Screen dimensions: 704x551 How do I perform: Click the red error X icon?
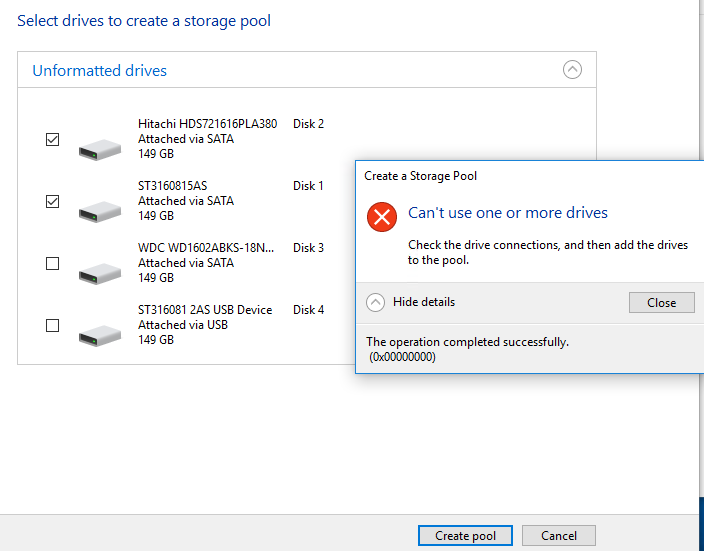(x=382, y=217)
